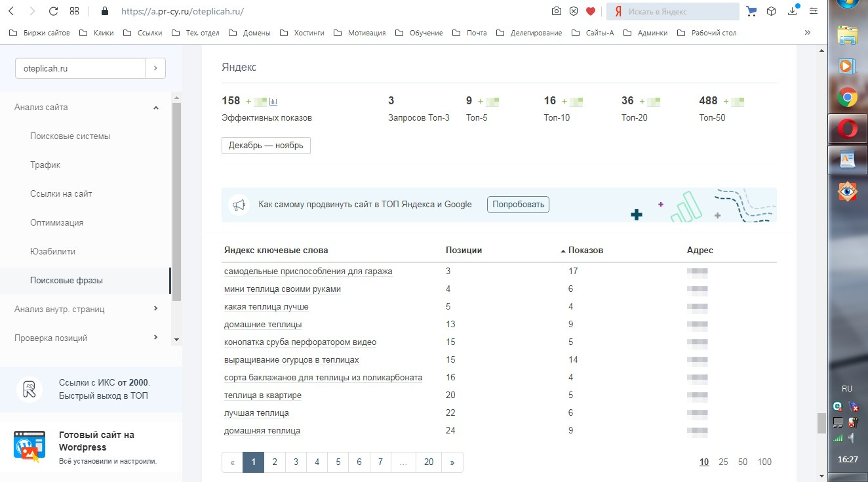Click the round R logo in ИКС ad

click(30, 389)
